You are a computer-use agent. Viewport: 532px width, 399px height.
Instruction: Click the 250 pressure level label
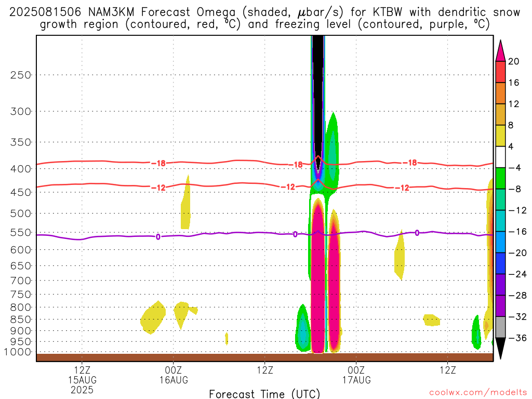[x=21, y=75]
